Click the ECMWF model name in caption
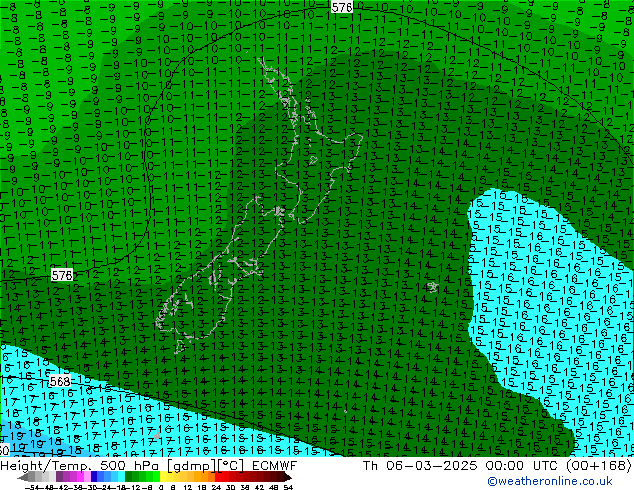 pos(275,466)
